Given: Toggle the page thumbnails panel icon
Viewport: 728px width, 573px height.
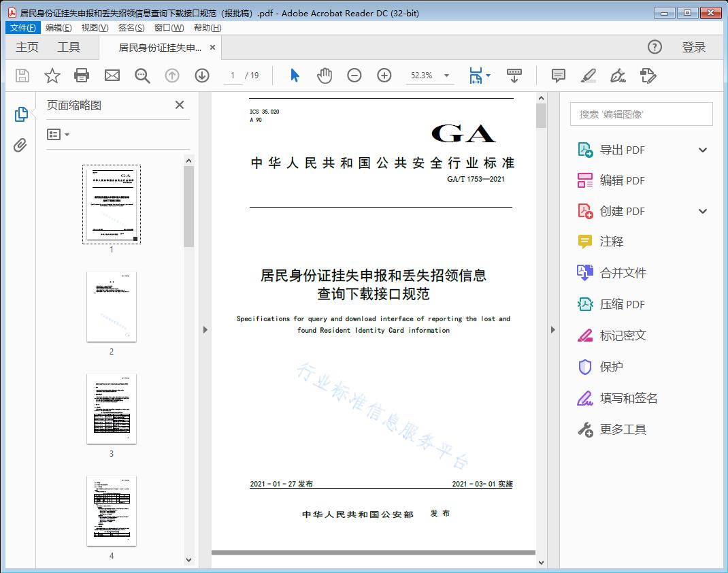Looking at the screenshot, I should coord(20,114).
